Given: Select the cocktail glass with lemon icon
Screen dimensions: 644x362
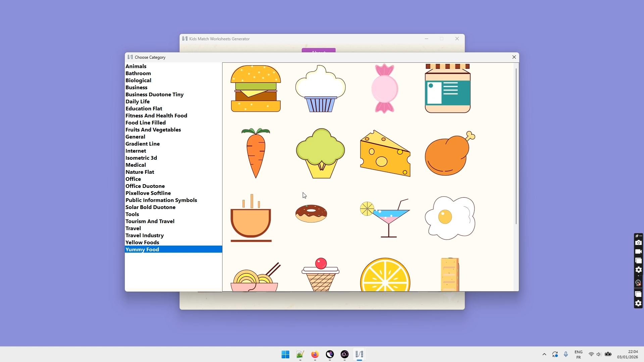Looking at the screenshot, I should pyautogui.click(x=385, y=218).
